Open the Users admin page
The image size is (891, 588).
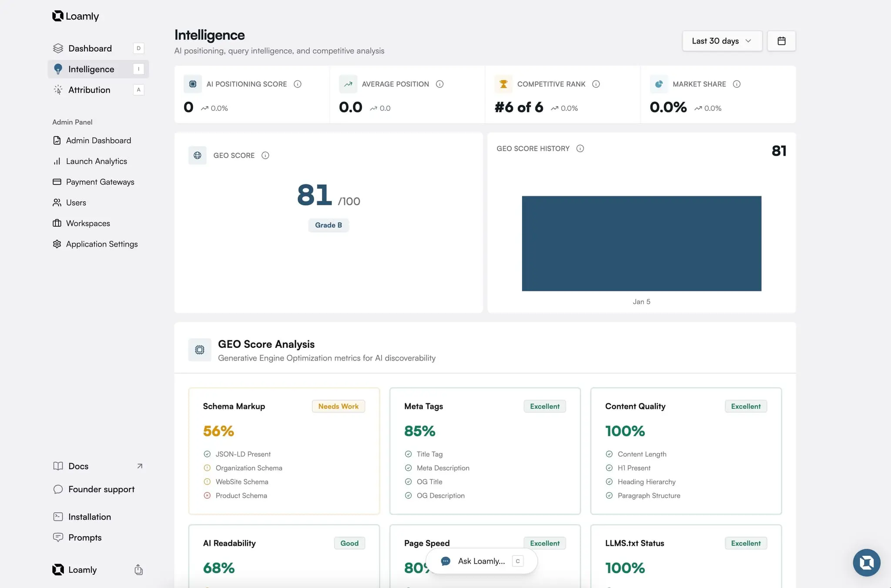(70, 203)
